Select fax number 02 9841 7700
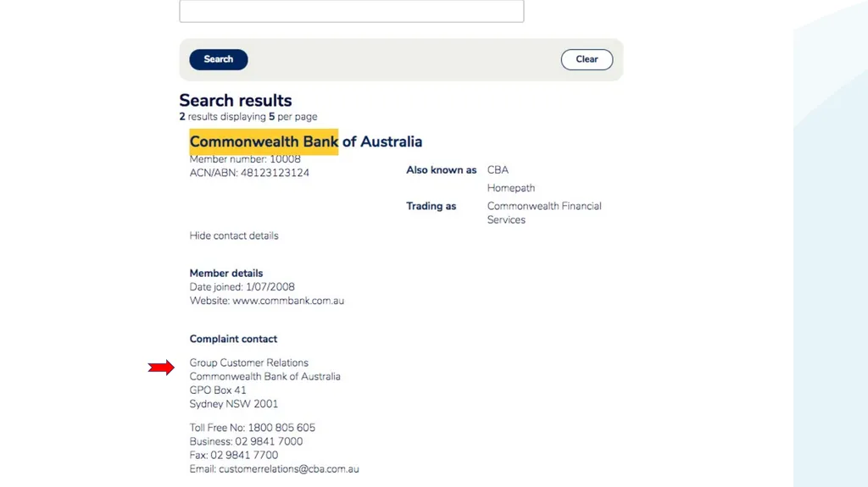 (244, 455)
